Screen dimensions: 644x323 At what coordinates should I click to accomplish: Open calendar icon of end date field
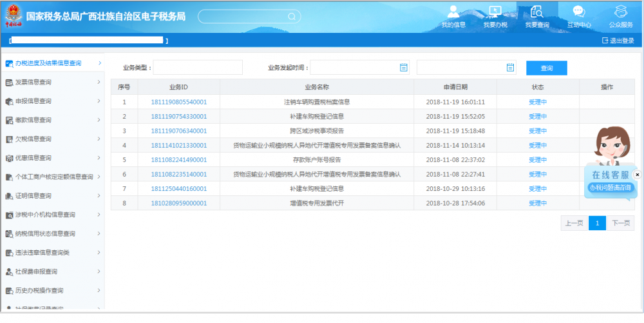click(510, 67)
